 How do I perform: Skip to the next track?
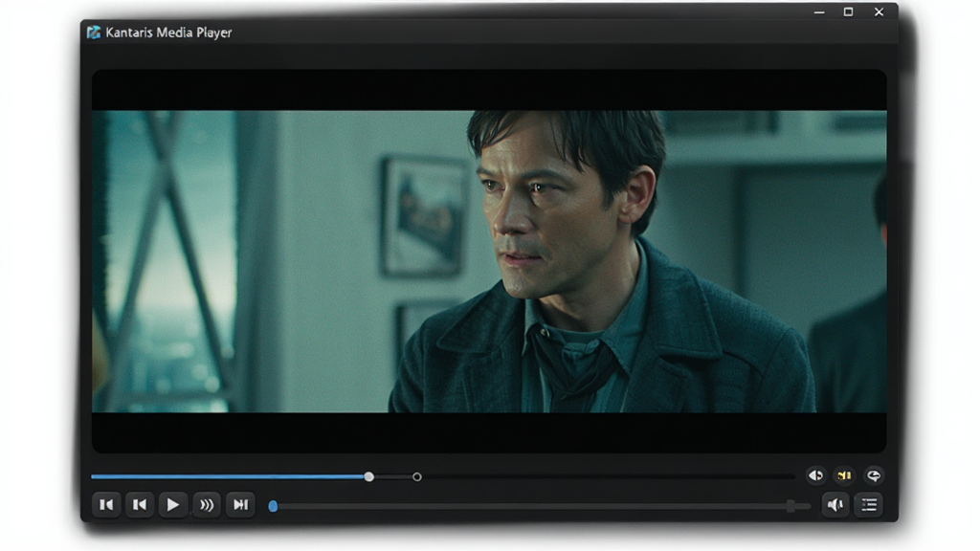[240, 505]
